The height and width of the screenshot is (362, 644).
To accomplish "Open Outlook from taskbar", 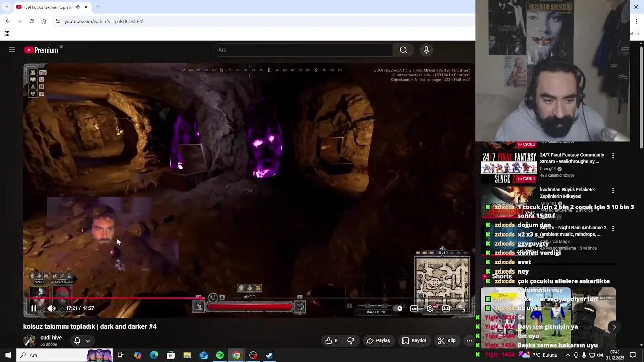I will (203, 355).
